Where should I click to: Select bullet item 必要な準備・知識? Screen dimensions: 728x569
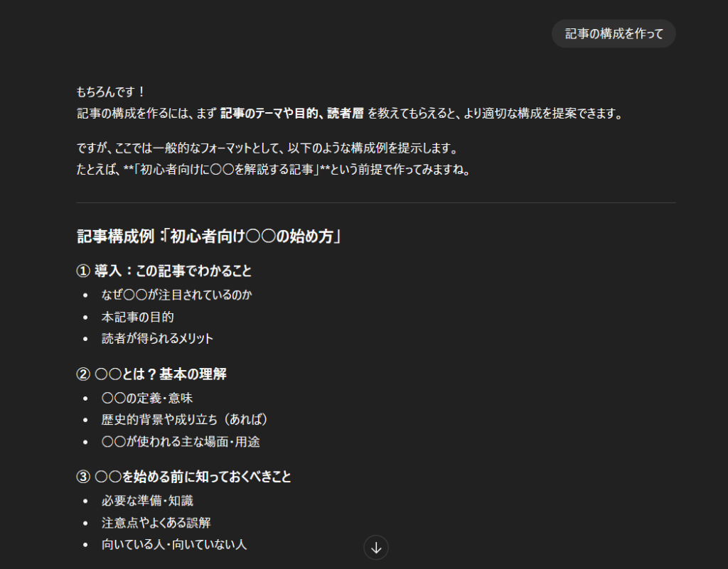(x=147, y=501)
